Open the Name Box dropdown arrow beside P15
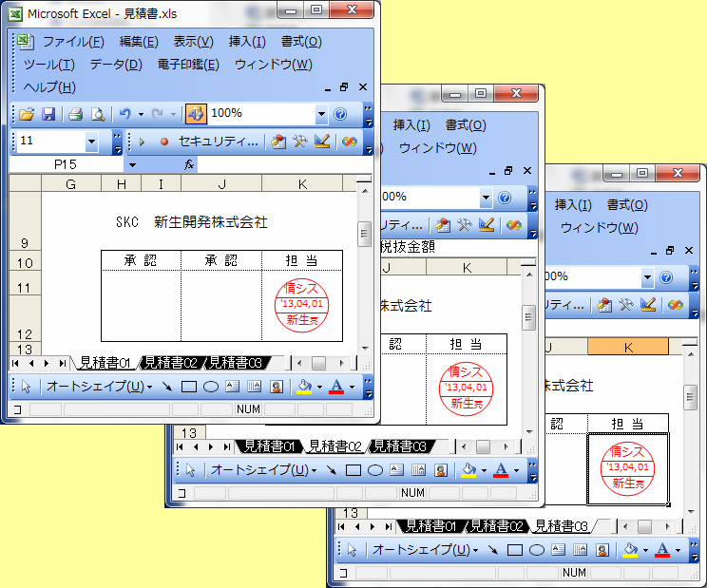707x588 pixels. click(132, 165)
